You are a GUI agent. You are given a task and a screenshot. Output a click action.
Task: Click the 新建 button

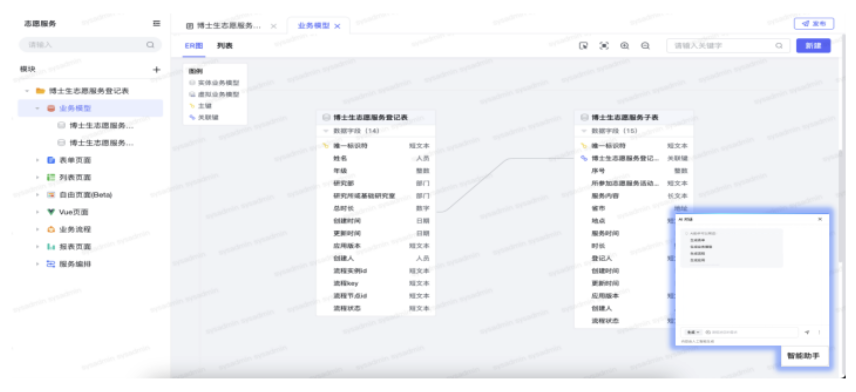point(813,46)
